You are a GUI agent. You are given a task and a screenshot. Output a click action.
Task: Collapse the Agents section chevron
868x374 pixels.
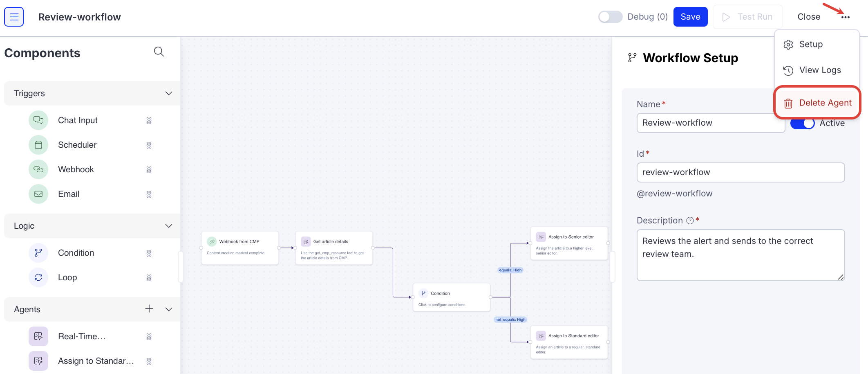[168, 309]
